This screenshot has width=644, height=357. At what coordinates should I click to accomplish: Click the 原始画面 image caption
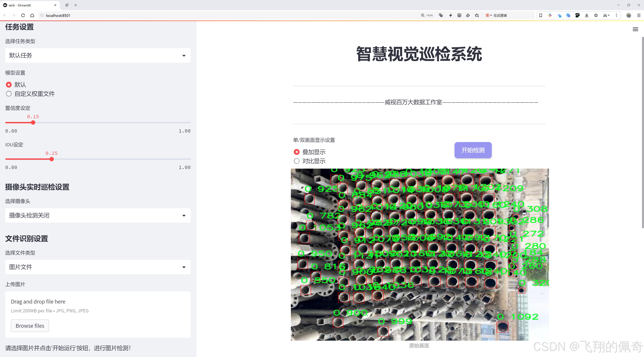tap(419, 346)
